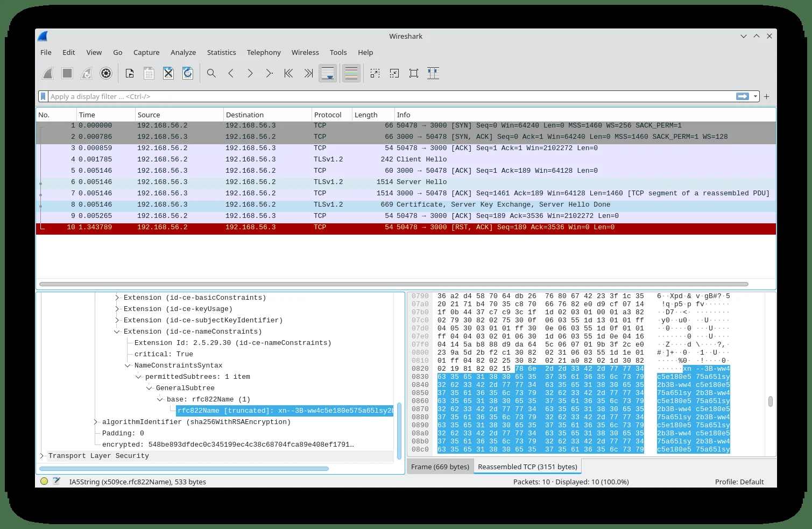
Task: Switch to Reassembled TCP (3151 bytes) tab
Action: [527, 467]
